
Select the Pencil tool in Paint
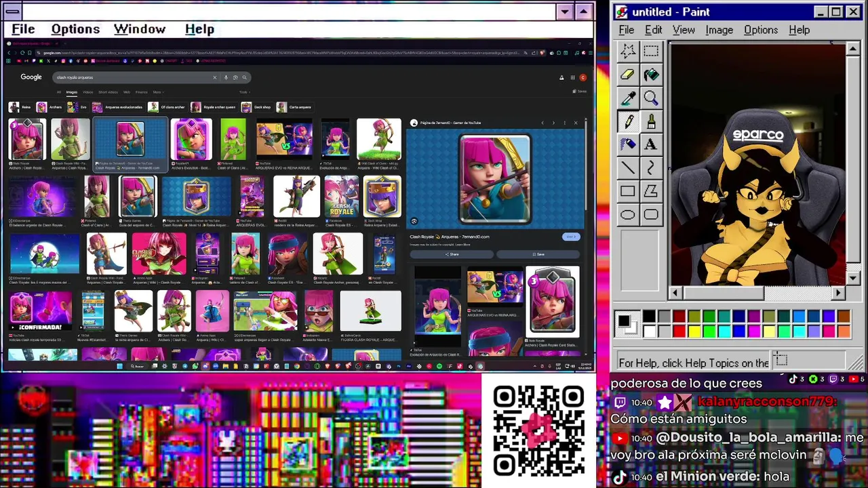[628, 121]
